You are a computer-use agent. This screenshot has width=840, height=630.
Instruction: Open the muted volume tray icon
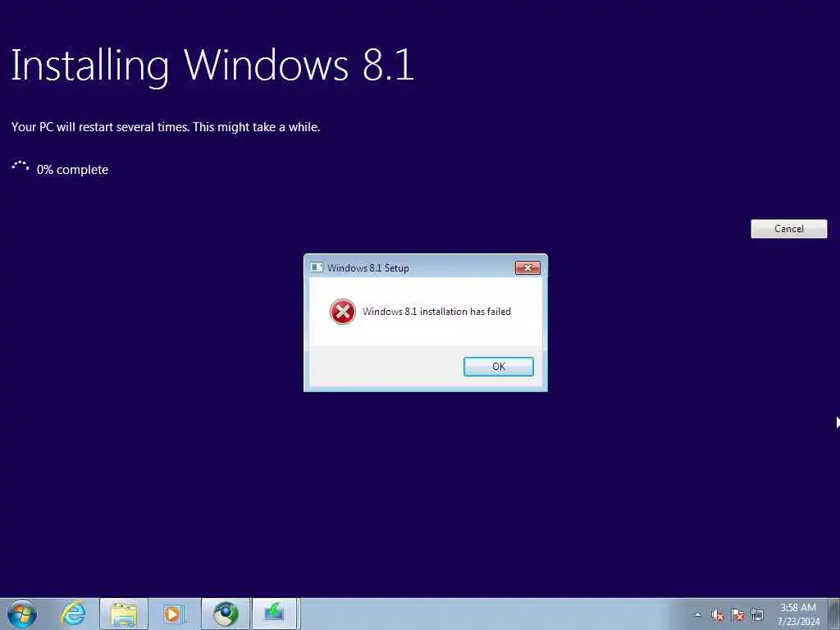pos(718,615)
